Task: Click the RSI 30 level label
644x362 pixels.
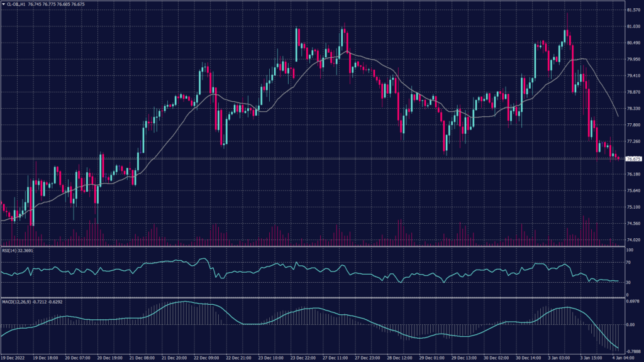Action: click(630, 283)
